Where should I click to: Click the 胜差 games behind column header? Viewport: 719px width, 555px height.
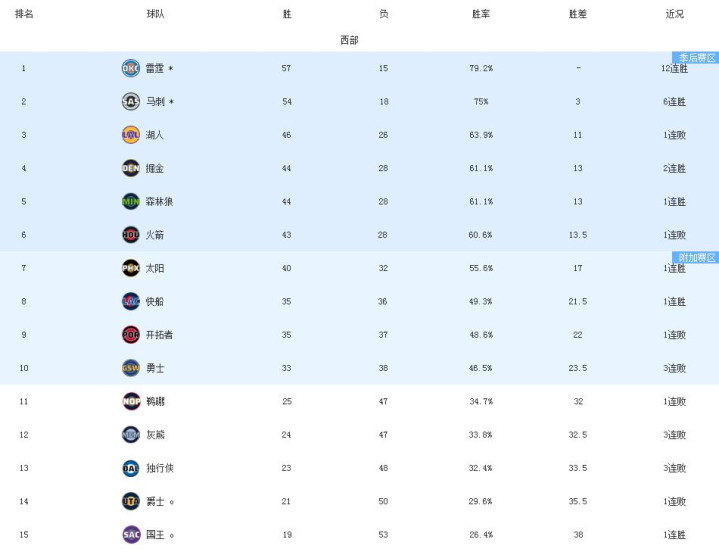coord(578,14)
